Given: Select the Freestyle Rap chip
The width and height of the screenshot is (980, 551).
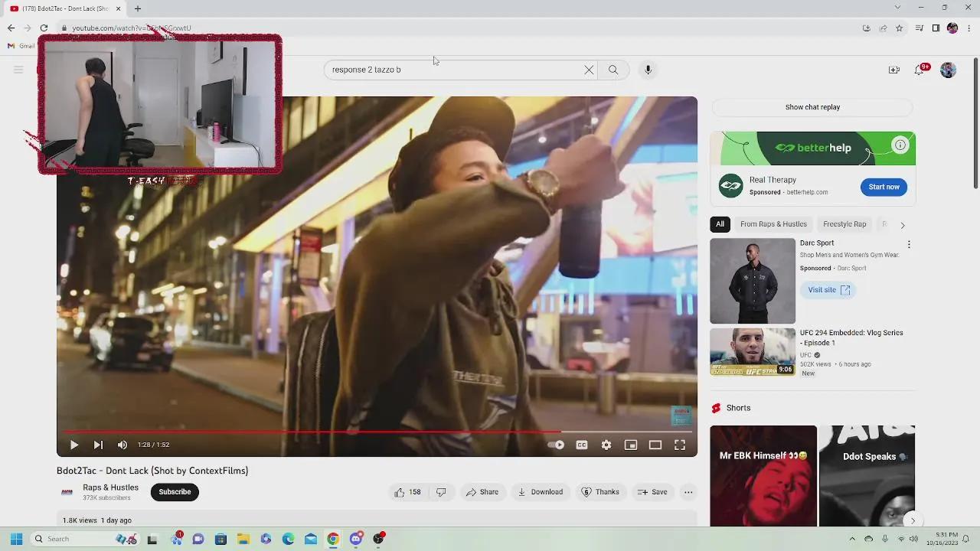Looking at the screenshot, I should point(844,224).
